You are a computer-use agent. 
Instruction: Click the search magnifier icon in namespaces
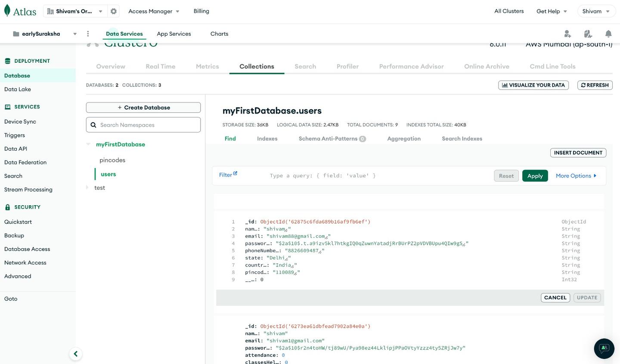93,125
